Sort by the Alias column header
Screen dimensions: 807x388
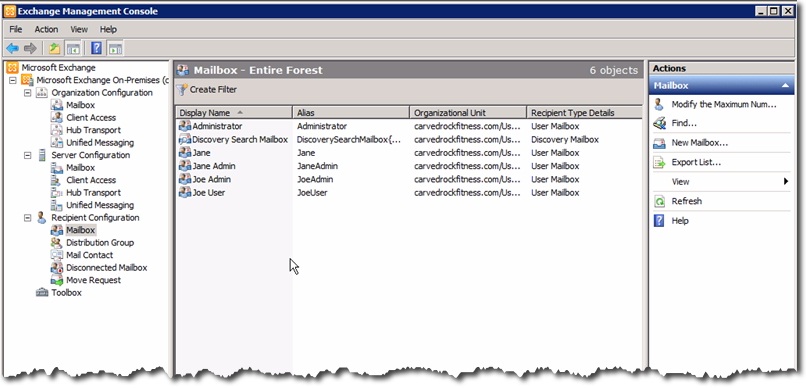351,113
